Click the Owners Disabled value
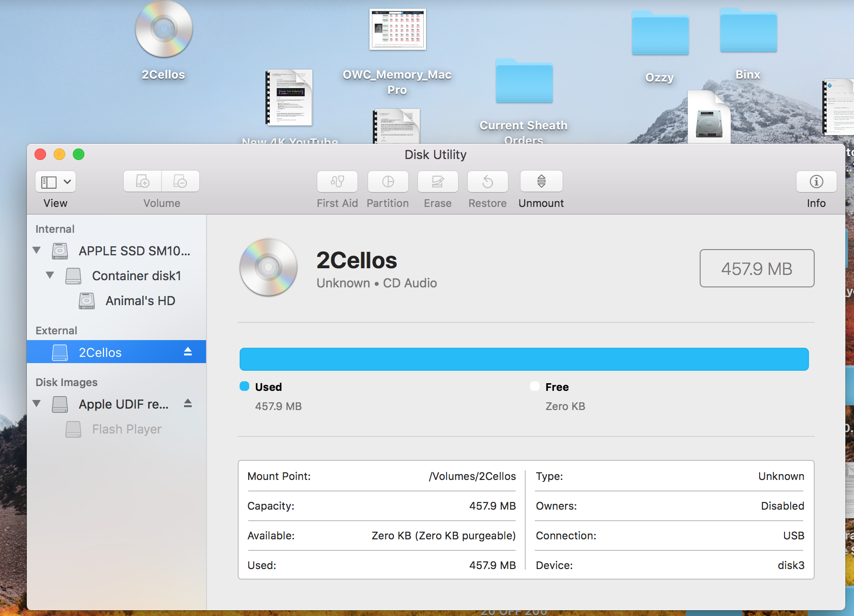The image size is (854, 616). (x=783, y=506)
